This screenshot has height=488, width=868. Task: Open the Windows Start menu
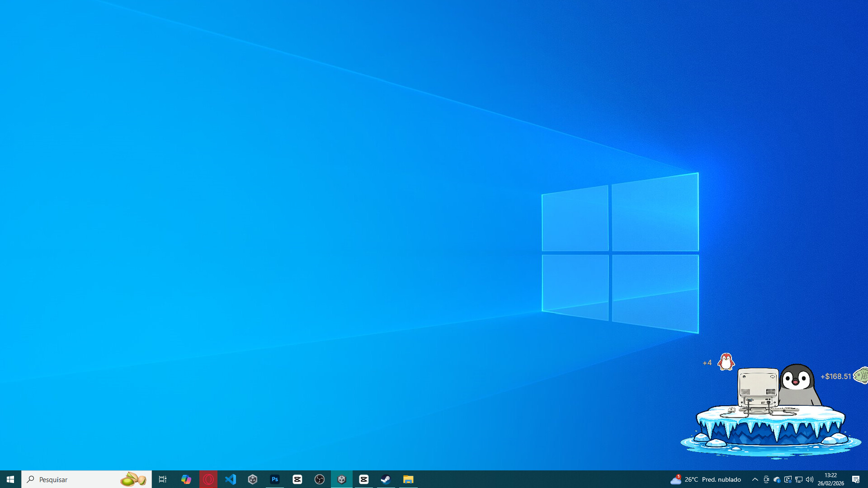coord(10,479)
